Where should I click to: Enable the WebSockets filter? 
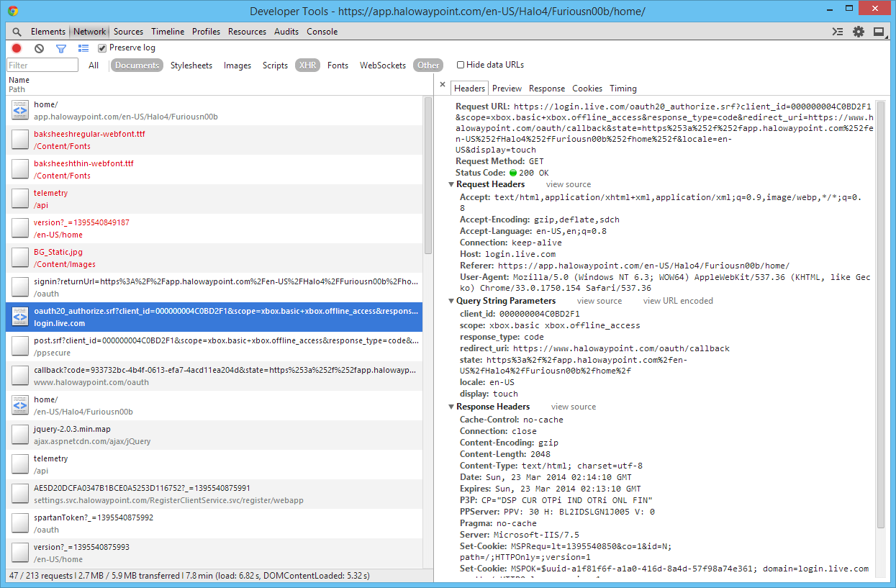(x=383, y=65)
